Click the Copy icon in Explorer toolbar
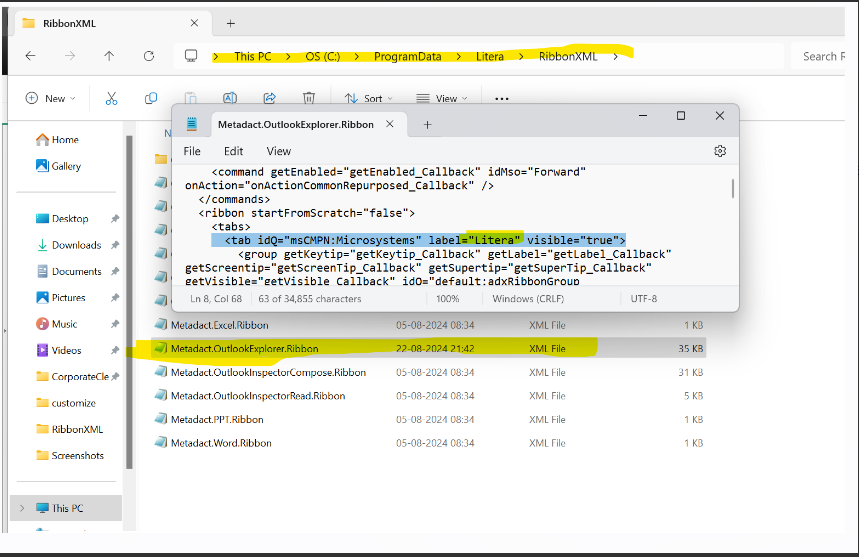The image size is (859, 557). point(151,98)
